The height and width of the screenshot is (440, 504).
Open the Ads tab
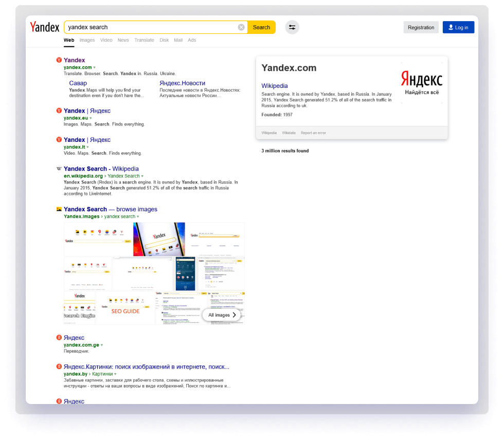(x=192, y=40)
